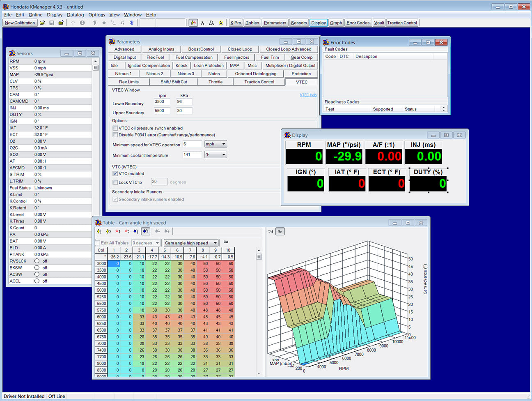Check the Lock VTC to option
This screenshot has width=532, height=401.
coord(115,182)
